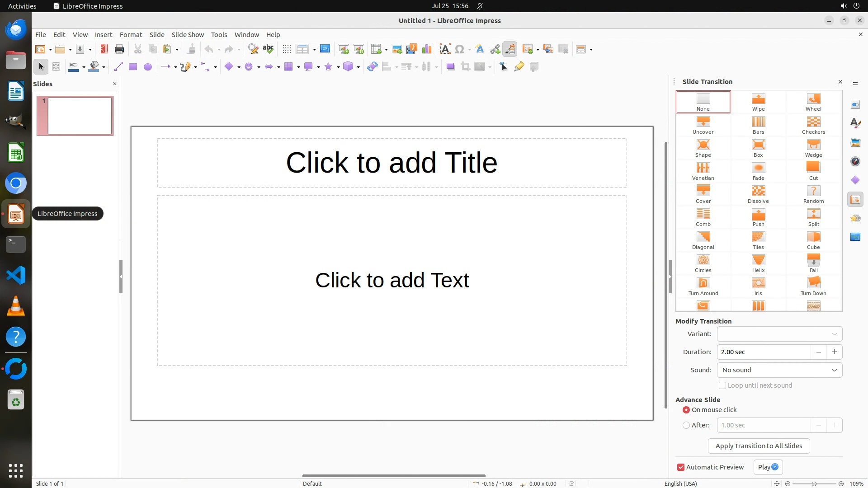Open the Sound dropdown list
Screen dimensions: 868x488
pyautogui.click(x=779, y=370)
